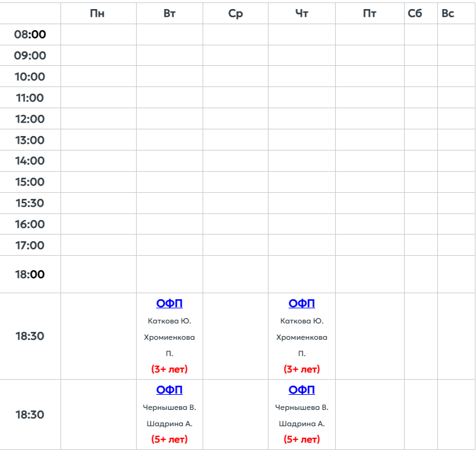
Task: Open the Tuesday ОФП (5+ лет) link
Action: (x=169, y=390)
